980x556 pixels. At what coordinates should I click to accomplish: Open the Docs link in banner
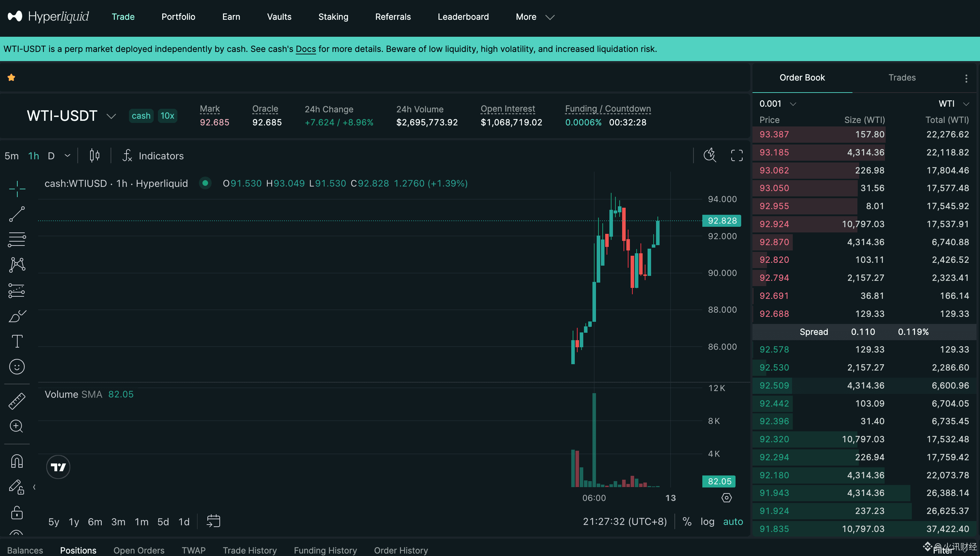point(306,49)
